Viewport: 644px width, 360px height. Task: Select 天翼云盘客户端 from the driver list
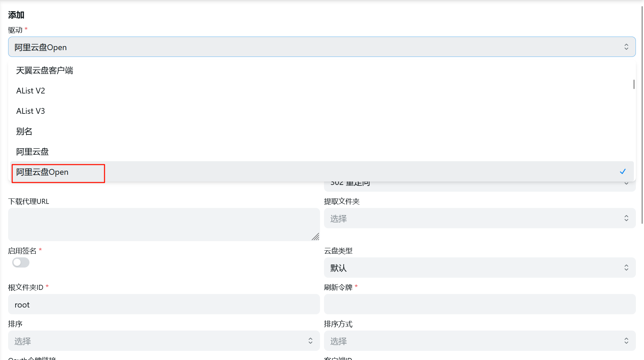click(322, 70)
